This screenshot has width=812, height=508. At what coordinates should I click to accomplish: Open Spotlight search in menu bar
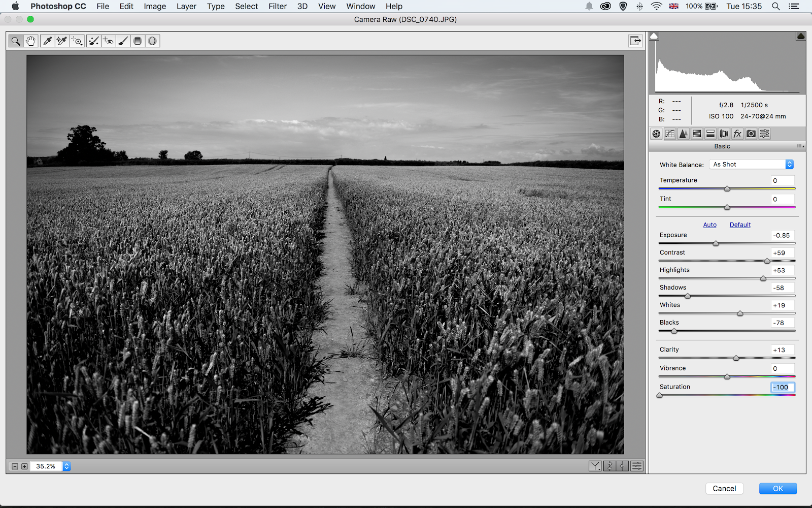click(x=776, y=6)
